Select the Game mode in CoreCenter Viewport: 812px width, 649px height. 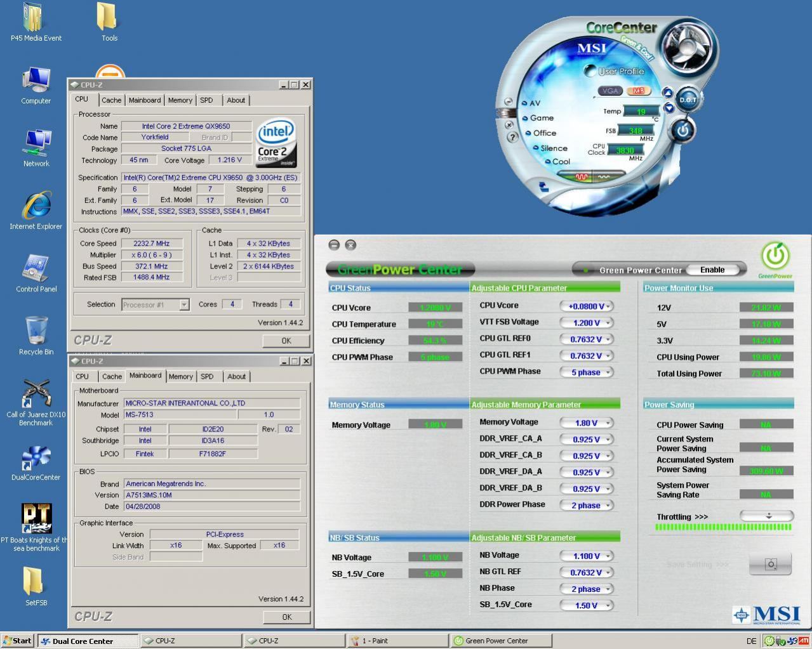pyautogui.click(x=538, y=118)
